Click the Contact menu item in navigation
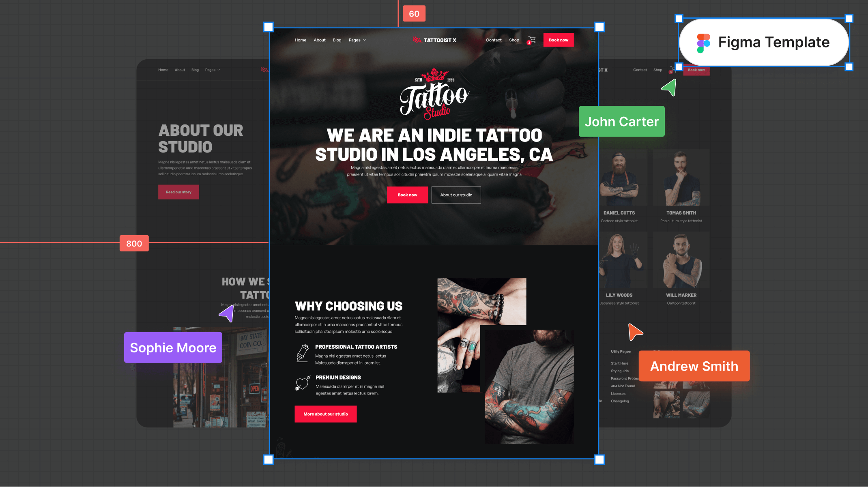 coord(494,40)
